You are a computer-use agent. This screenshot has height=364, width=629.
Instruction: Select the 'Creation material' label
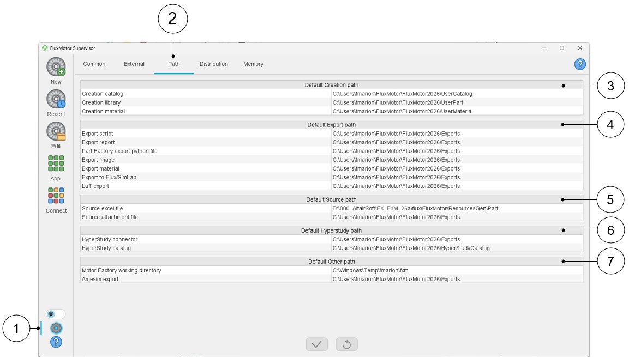tap(104, 112)
